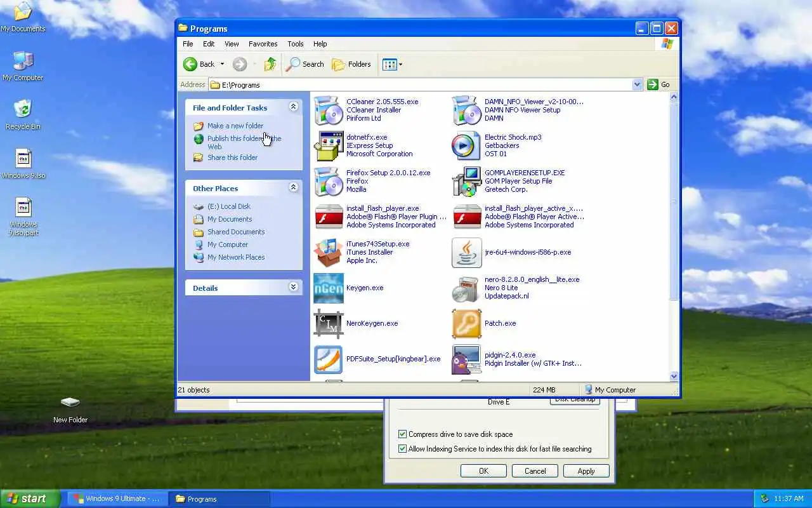Viewport: 812px width, 508px height.
Task: Open the Start menu
Action: pos(30,498)
